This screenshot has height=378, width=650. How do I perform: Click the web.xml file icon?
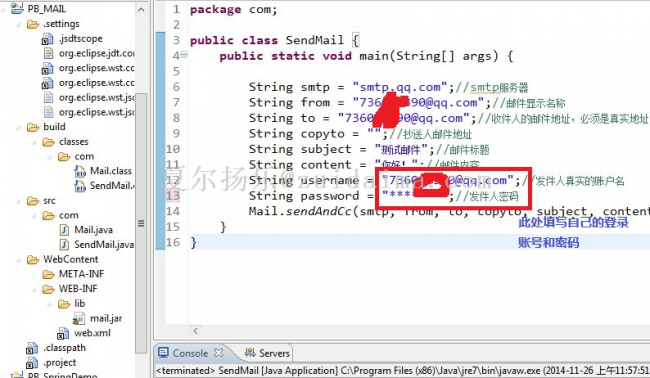click(63, 333)
